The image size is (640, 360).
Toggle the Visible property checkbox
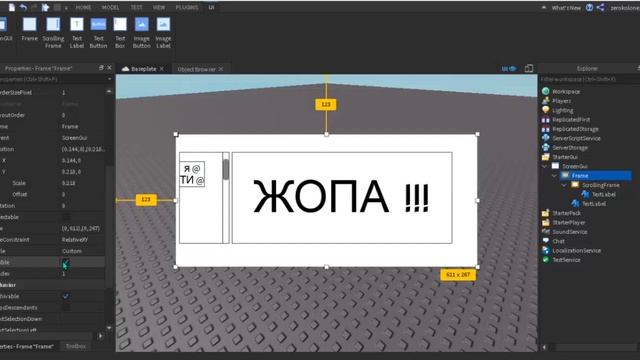(x=65, y=262)
